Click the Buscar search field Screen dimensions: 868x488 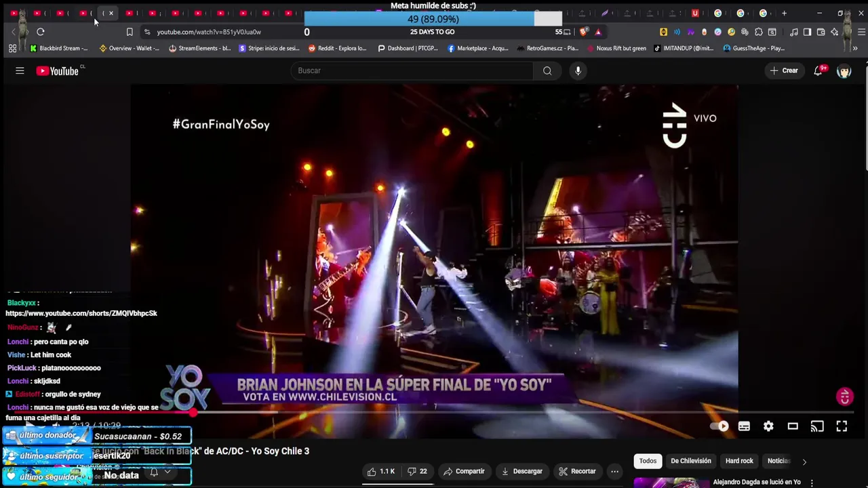(x=412, y=70)
